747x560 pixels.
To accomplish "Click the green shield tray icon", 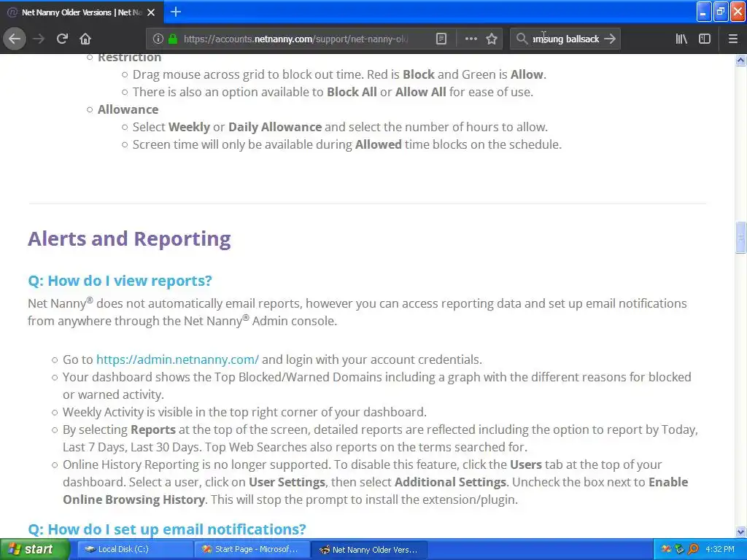I will point(679,549).
